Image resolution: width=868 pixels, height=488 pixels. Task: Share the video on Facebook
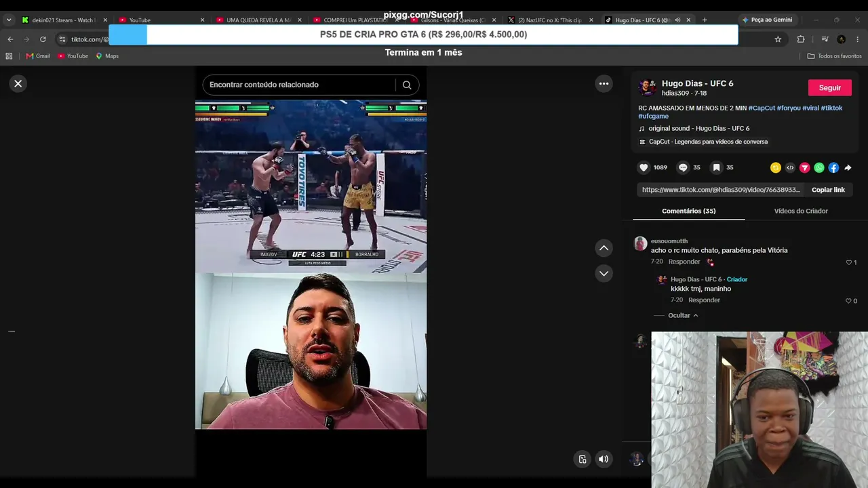[x=833, y=167]
